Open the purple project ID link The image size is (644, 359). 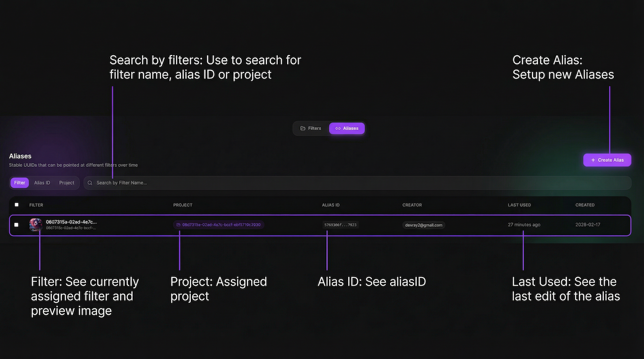221,225
